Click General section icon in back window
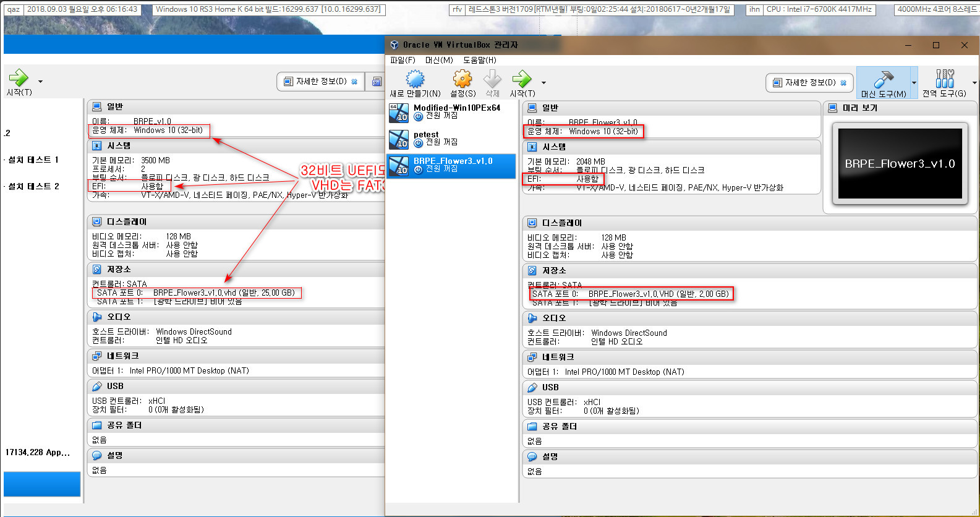 coord(97,106)
